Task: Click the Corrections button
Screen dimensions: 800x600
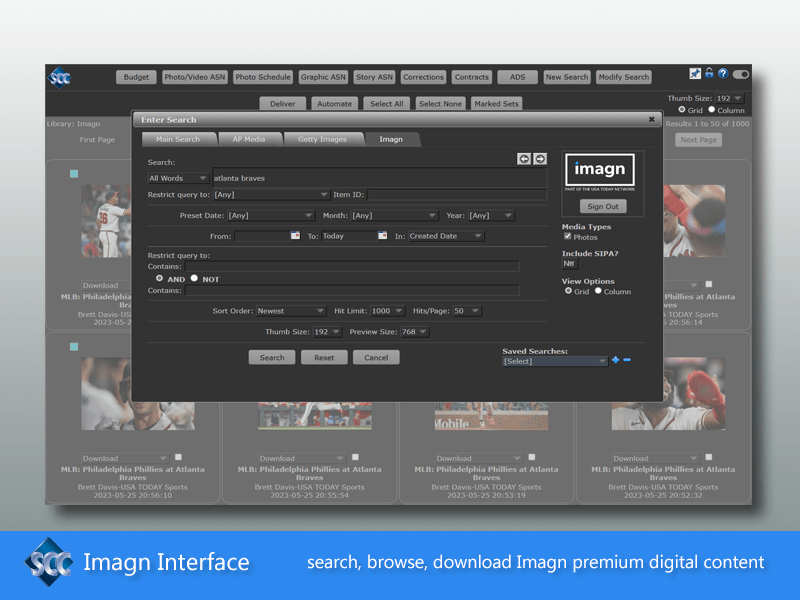Action: click(x=423, y=77)
